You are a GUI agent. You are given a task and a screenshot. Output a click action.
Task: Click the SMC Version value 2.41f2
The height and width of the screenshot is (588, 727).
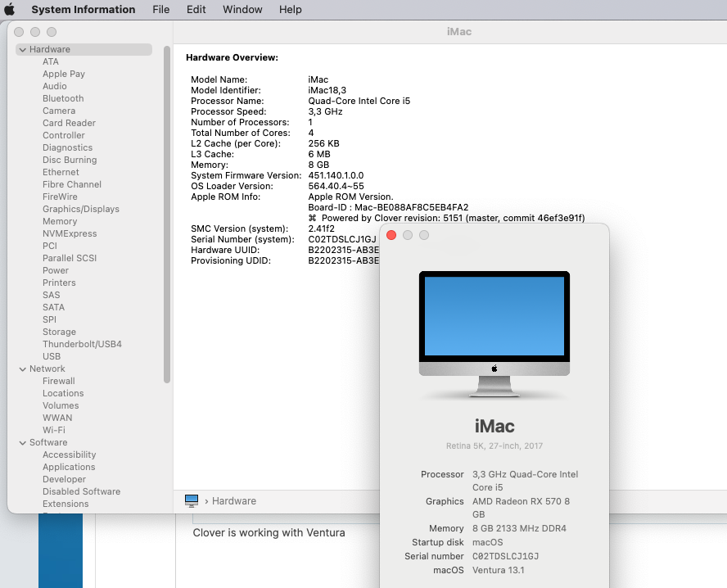(321, 229)
